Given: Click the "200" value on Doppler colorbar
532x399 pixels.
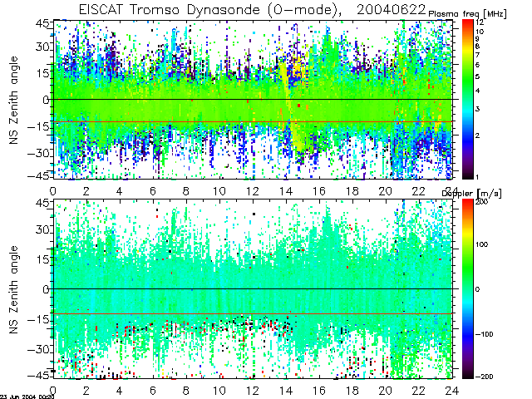Looking at the screenshot, I should tap(481, 201).
